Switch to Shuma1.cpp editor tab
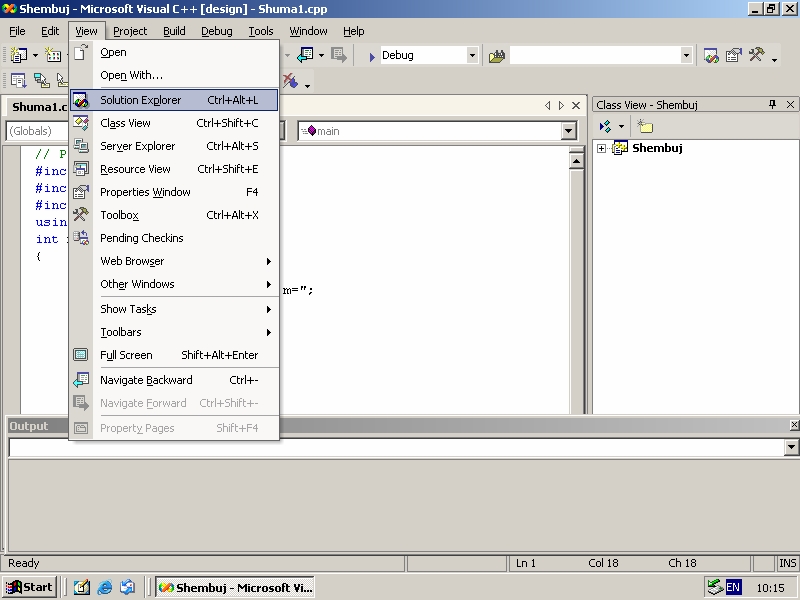The height and width of the screenshot is (600, 800). (x=39, y=107)
